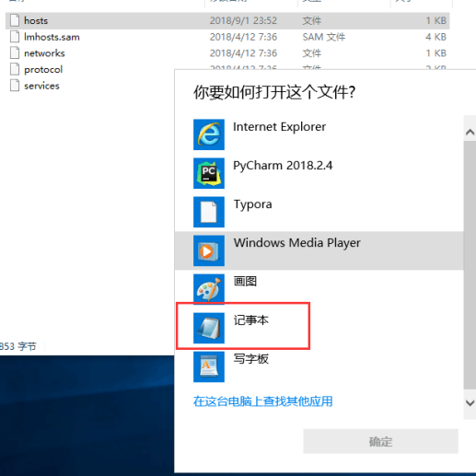Select the hosts file name

tap(36, 20)
